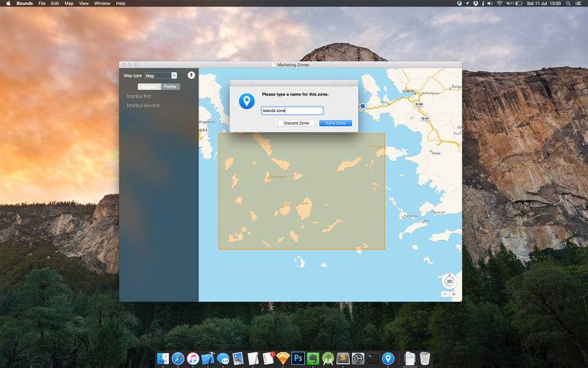Toggle the 3D compass map control
The width and height of the screenshot is (588, 368).
(x=449, y=281)
